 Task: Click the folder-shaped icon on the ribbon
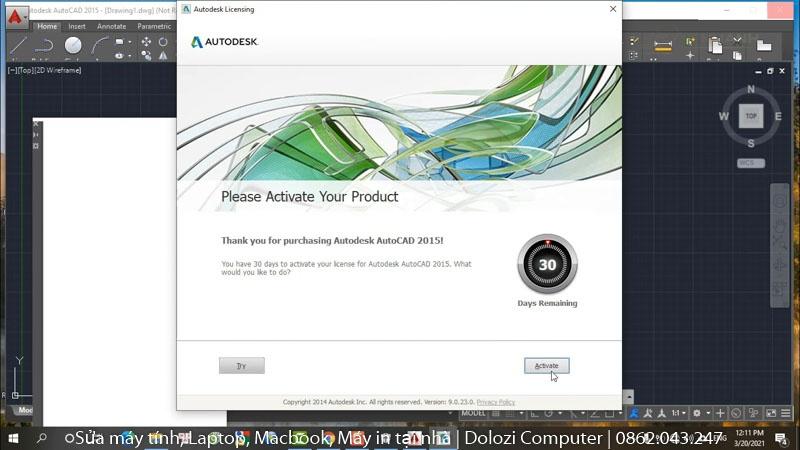(763, 45)
